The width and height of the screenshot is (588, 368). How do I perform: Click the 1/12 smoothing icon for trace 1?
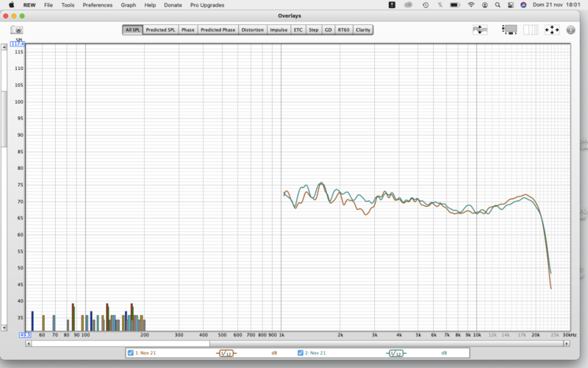pyautogui.click(x=226, y=353)
